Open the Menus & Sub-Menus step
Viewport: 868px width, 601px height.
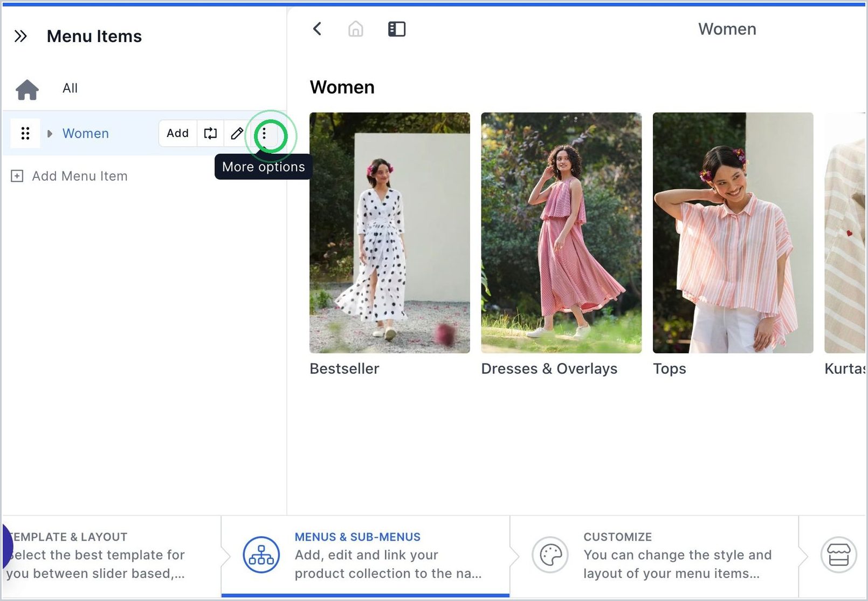[x=366, y=556]
